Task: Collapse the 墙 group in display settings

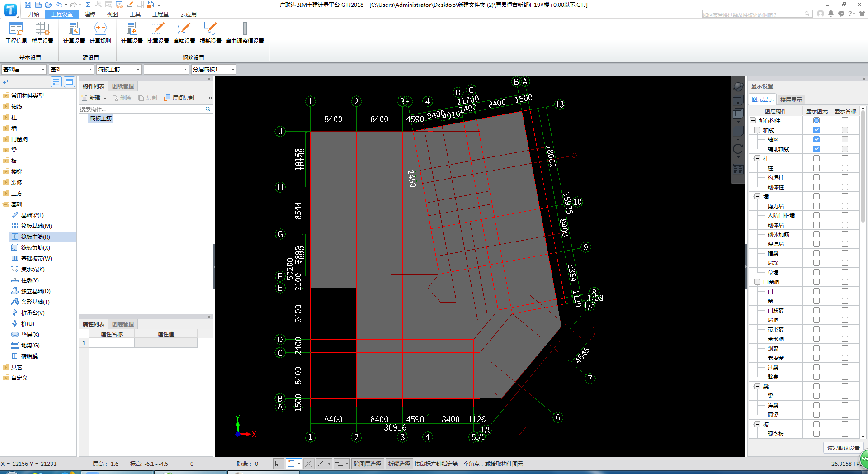Action: pos(757,196)
